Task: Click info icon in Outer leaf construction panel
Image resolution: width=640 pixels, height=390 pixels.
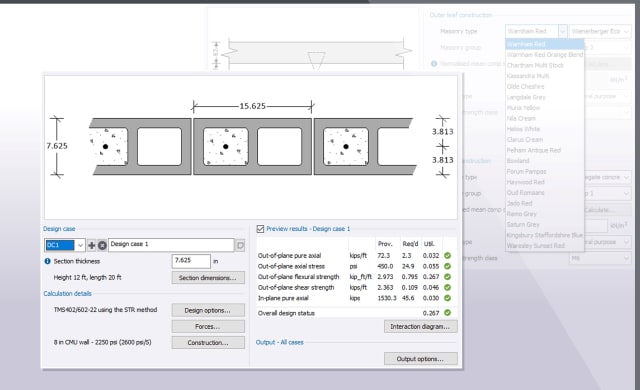Action: 434,64
